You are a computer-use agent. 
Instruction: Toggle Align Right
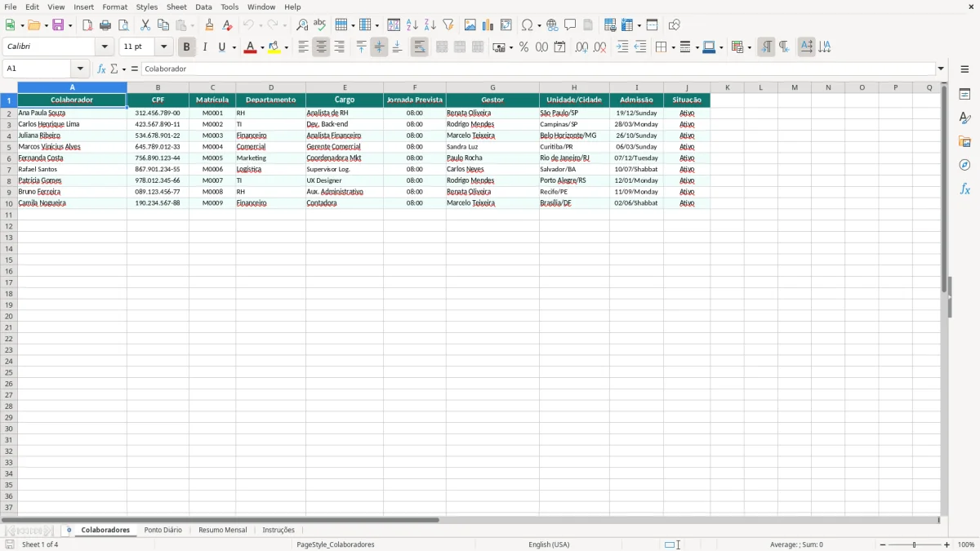click(339, 47)
